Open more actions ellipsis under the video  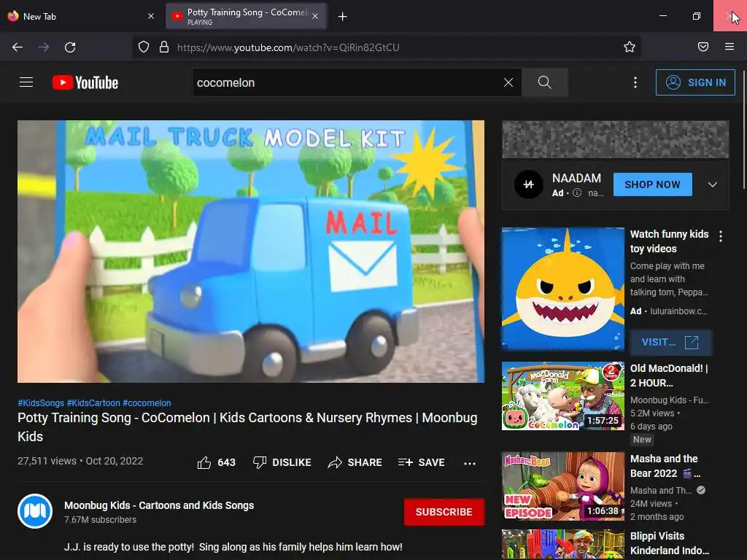470,463
